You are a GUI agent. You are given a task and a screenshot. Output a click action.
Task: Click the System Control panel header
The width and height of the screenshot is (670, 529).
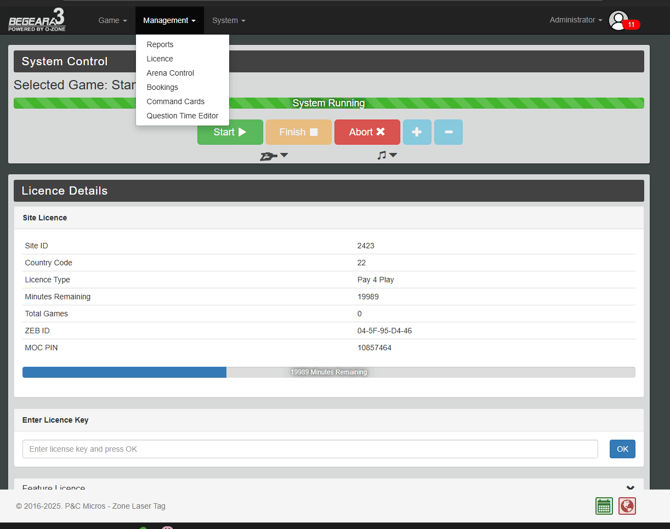(x=329, y=61)
